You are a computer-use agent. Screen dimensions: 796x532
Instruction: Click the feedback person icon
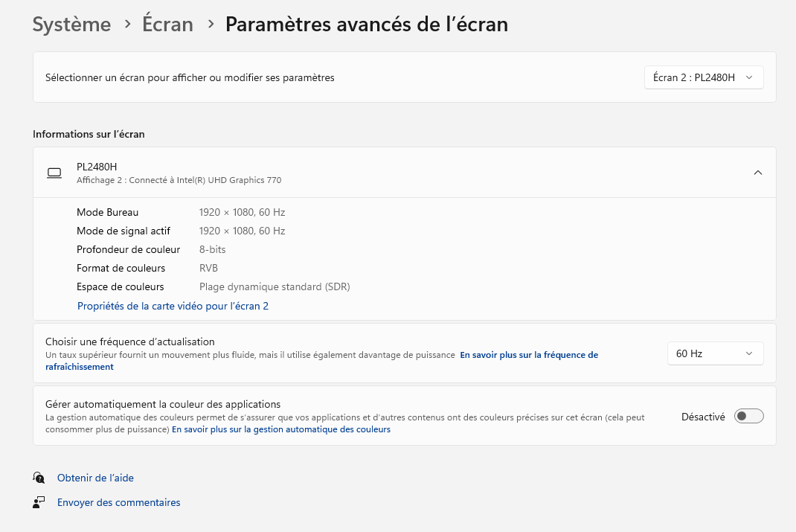39,502
